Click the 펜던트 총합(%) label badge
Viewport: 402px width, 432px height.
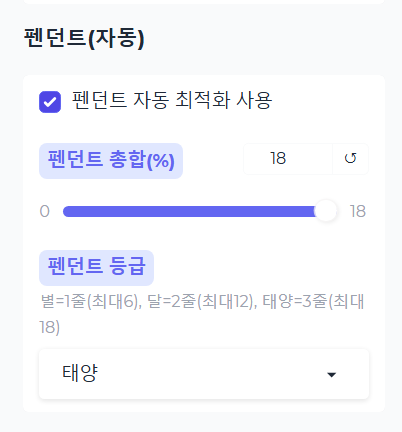[x=111, y=161]
